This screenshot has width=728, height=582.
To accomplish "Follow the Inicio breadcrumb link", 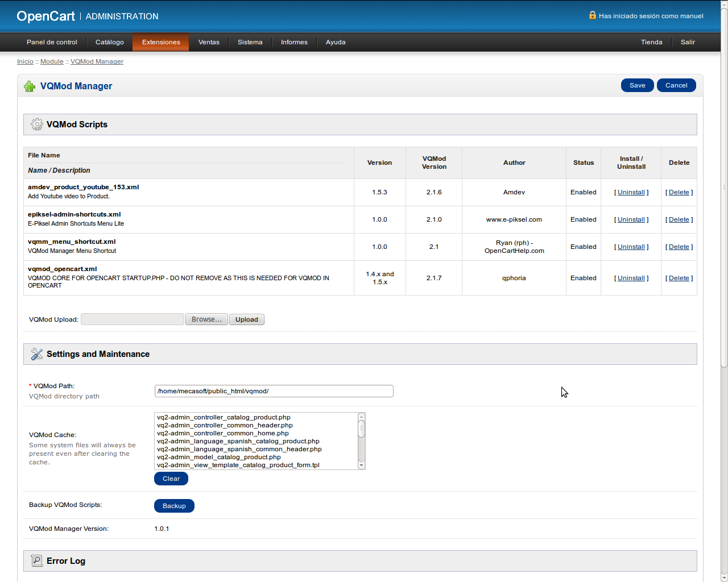I will 25,61.
